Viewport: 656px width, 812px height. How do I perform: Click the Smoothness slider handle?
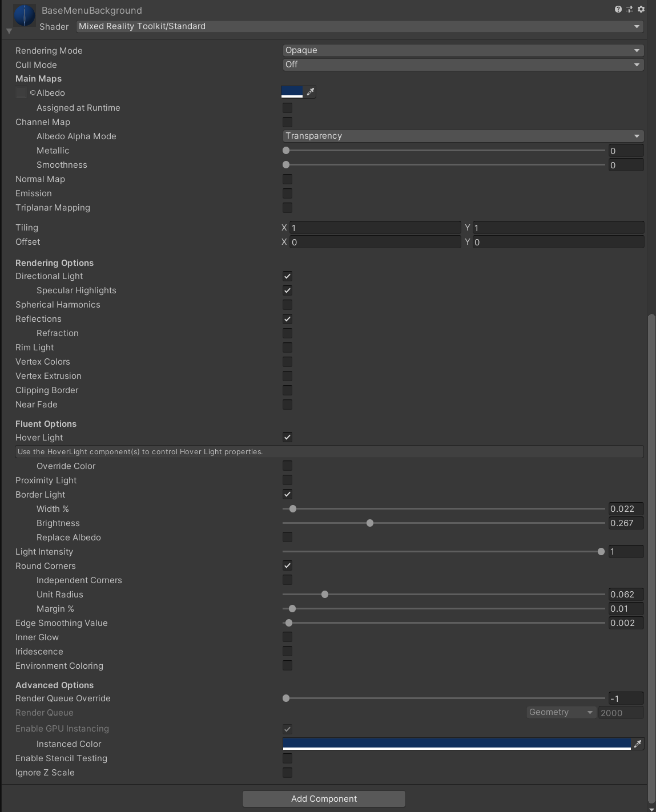tap(286, 165)
